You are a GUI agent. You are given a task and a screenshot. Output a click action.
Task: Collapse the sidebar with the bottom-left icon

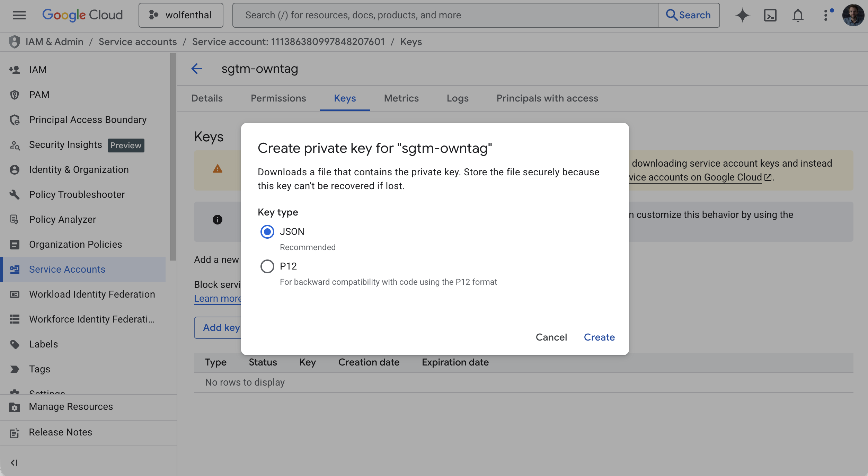point(14,462)
